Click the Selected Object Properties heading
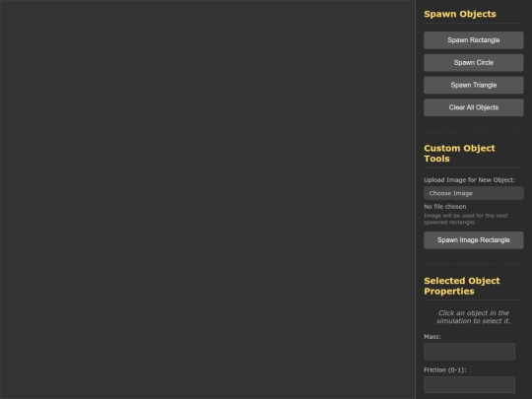 click(x=462, y=286)
